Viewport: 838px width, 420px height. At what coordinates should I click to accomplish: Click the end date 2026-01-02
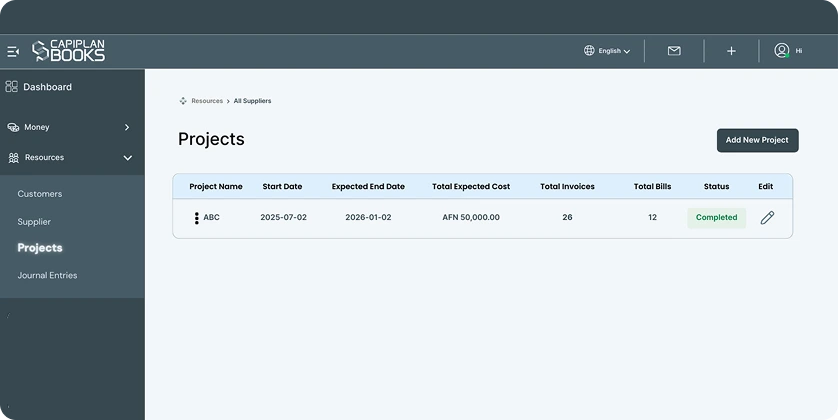368,217
